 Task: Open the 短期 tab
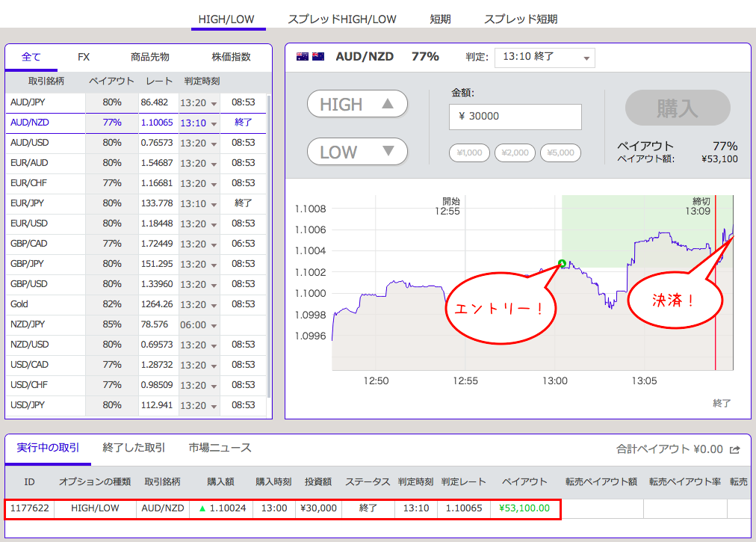tap(440, 19)
